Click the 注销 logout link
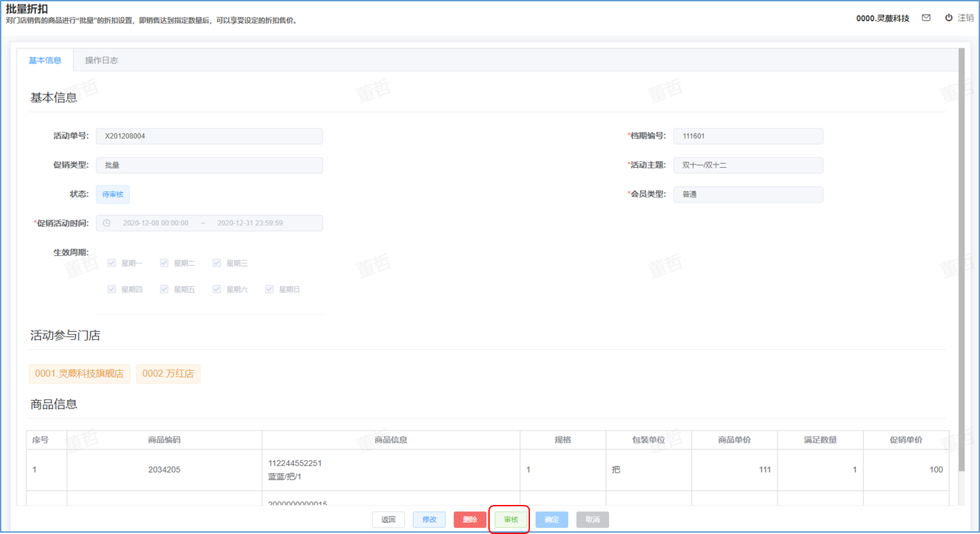This screenshot has height=534, width=980. tap(965, 18)
